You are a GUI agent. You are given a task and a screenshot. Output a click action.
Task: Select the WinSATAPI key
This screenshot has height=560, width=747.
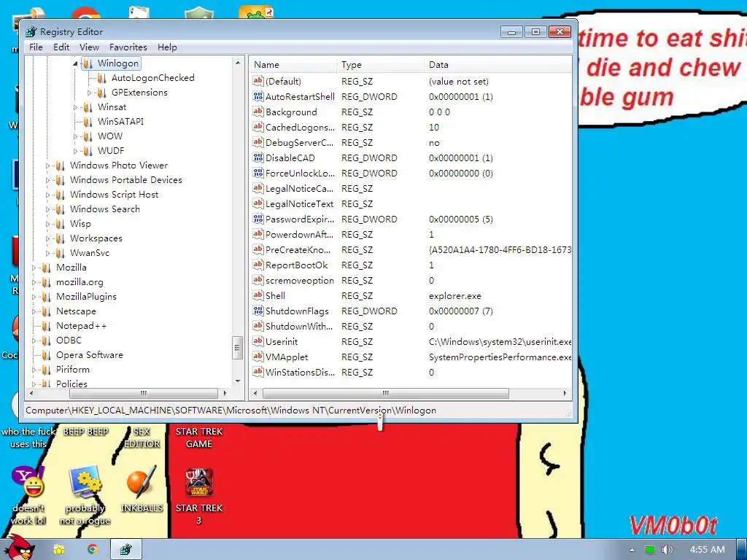[120, 122]
